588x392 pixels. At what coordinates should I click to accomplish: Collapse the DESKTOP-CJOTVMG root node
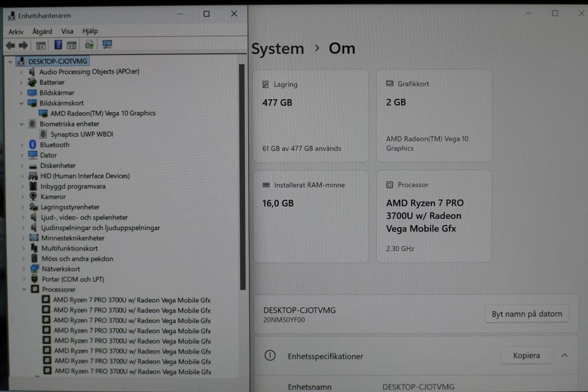pyautogui.click(x=10, y=61)
